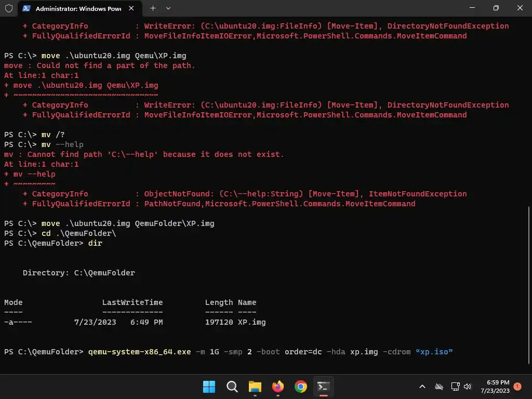Open clock showing 6:59 PM
The height and width of the screenshot is (399, 532).
click(495, 387)
